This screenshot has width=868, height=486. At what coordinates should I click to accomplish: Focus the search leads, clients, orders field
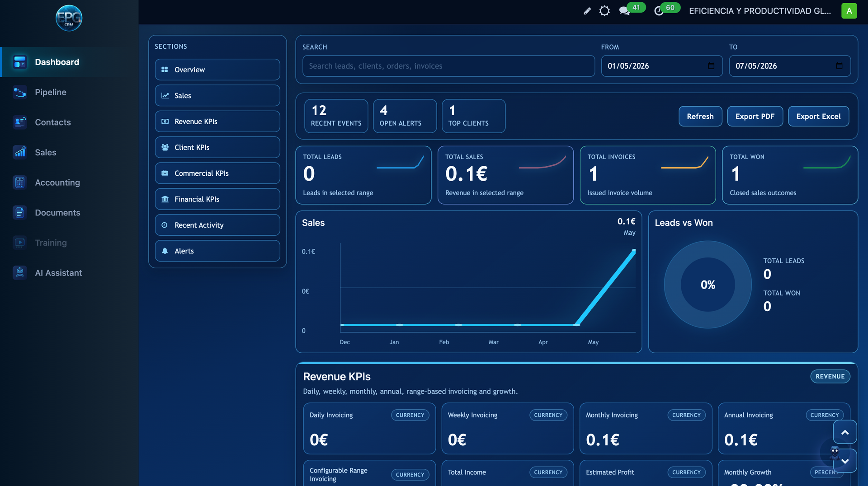pos(448,66)
